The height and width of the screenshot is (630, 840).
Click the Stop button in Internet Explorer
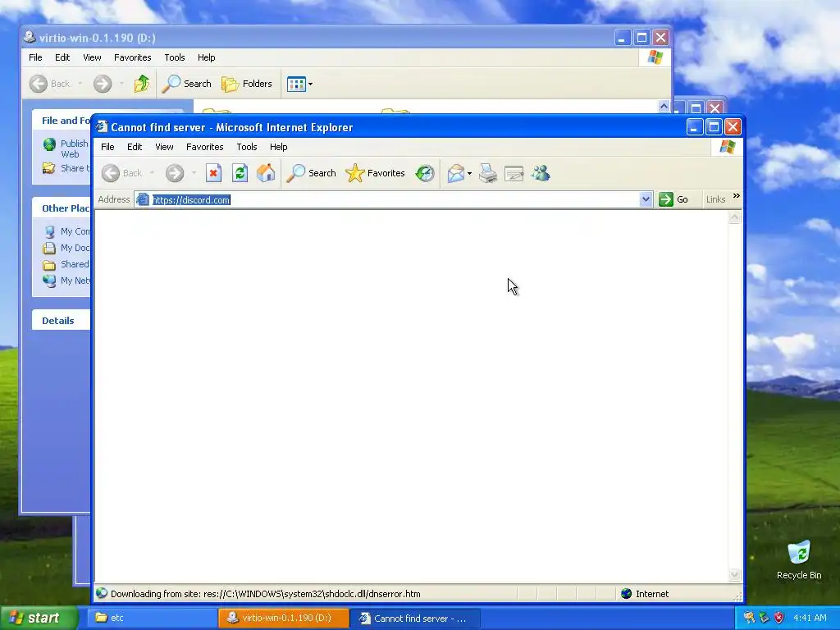tap(213, 173)
